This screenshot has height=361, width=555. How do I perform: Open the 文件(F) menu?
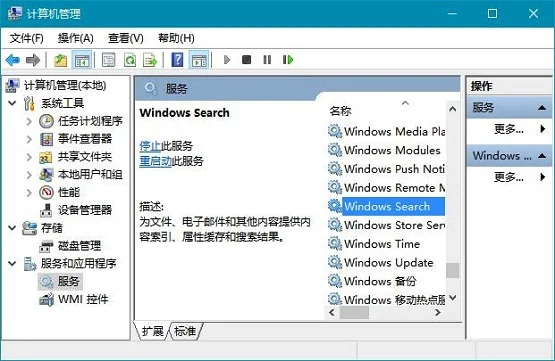(x=27, y=38)
